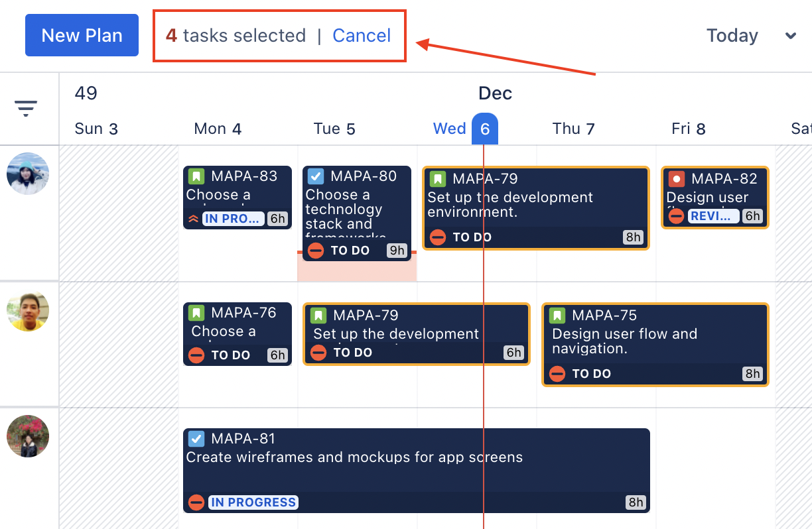Click the green story icon on MAPA-76
812x529 pixels.
[196, 313]
